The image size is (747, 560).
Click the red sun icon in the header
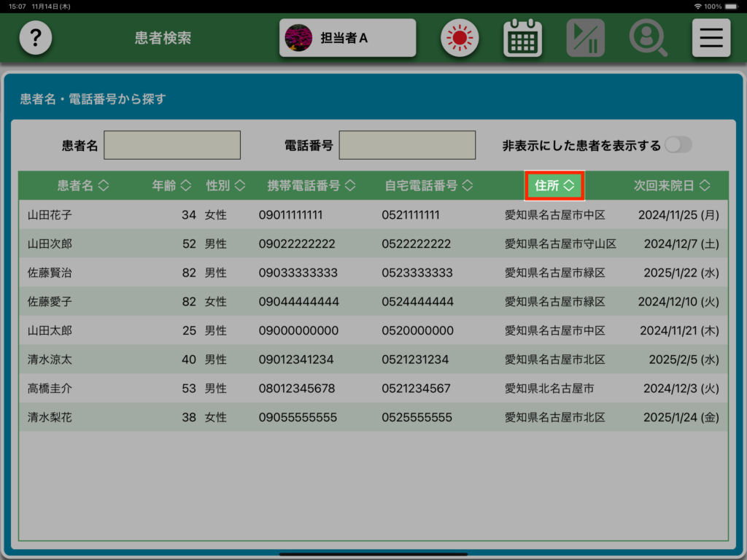click(459, 38)
